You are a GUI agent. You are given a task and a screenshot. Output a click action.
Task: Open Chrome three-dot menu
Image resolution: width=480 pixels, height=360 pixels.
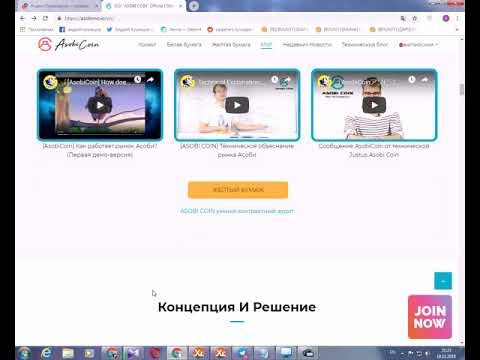457,18
